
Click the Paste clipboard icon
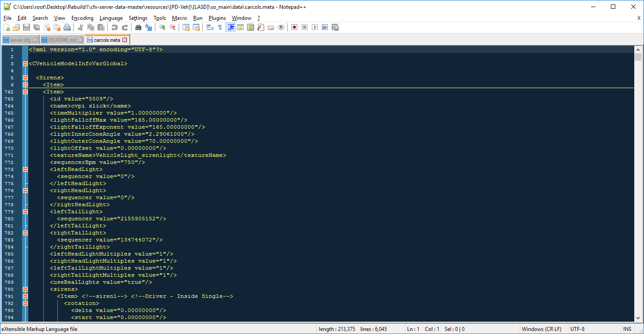click(x=101, y=27)
